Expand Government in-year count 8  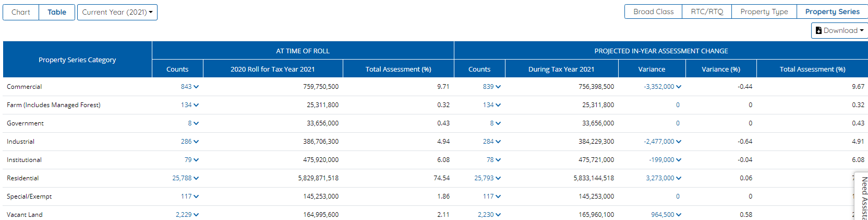496,123
